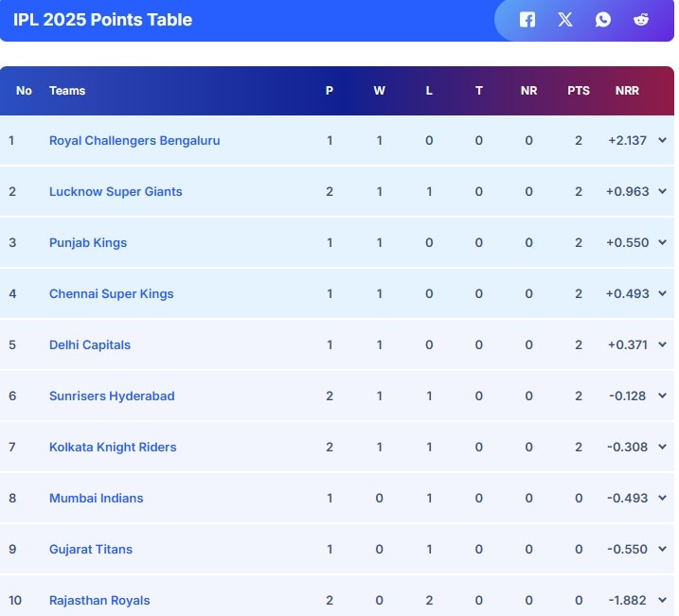This screenshot has width=679, height=616.
Task: Expand Lucknow Super Giants row details
Action: [x=662, y=191]
